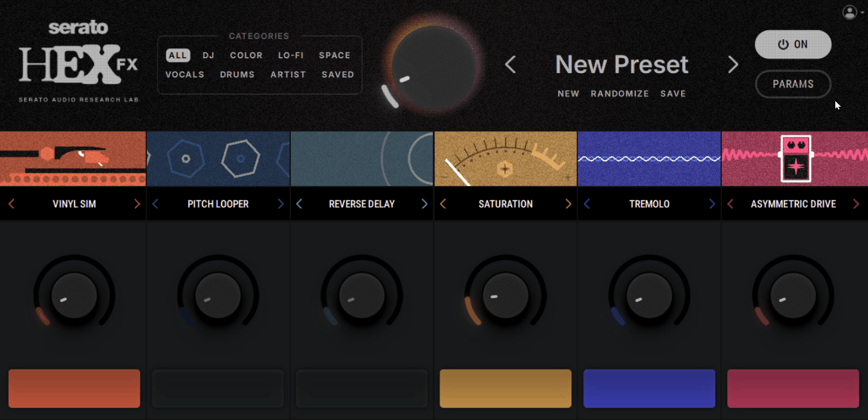Select the ARTIST category

(288, 75)
